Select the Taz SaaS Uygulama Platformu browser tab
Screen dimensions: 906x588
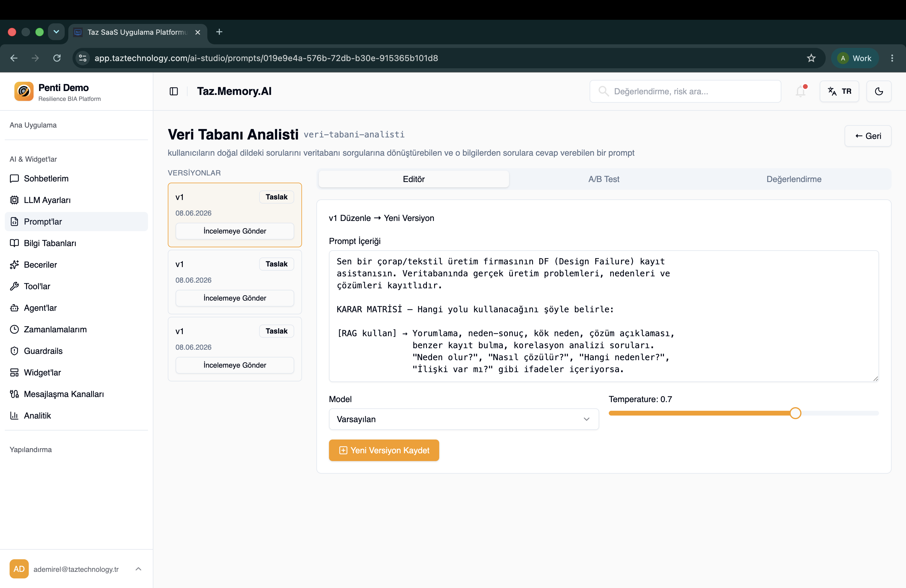pos(138,32)
